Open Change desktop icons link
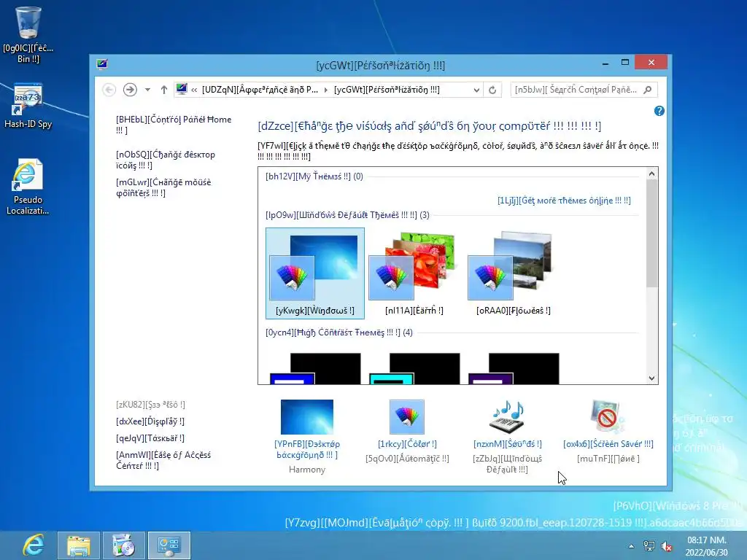Screen dimensions: 747x560 [x=166, y=160]
